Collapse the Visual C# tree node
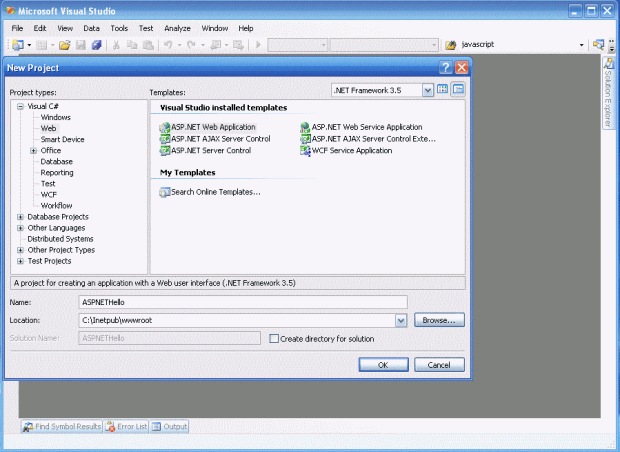This screenshot has width=620, height=452. (x=20, y=106)
